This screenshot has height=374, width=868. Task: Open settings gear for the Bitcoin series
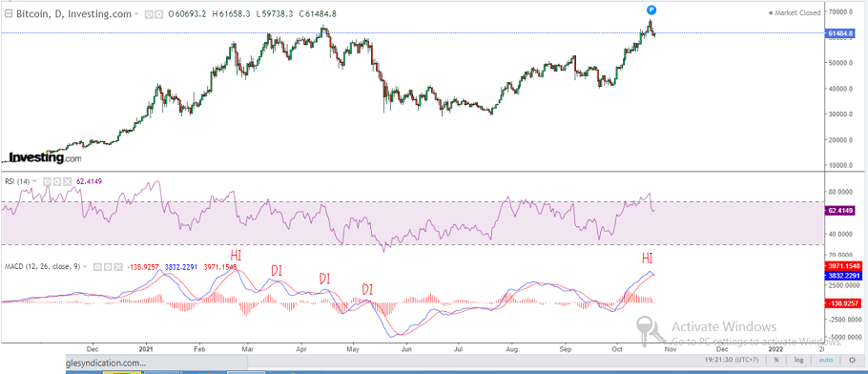(x=158, y=13)
